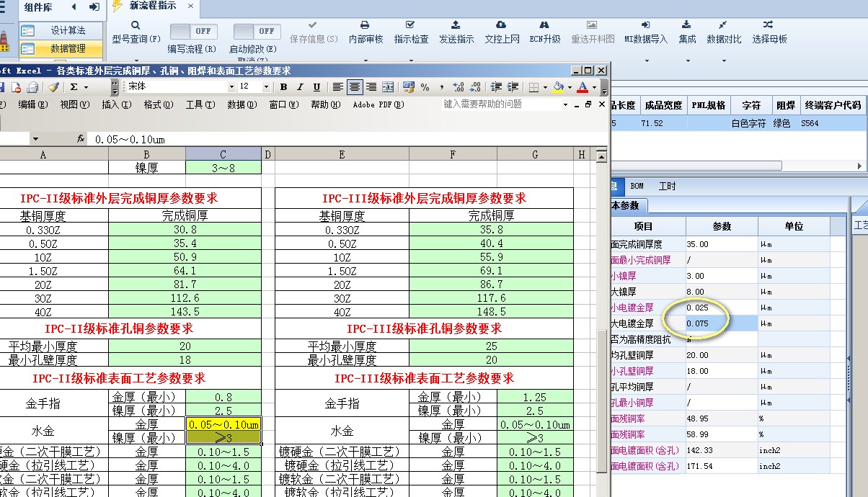Viewport: 868px width, 497px height.
Task: Run 指示检查 check icon
Action: click(410, 25)
